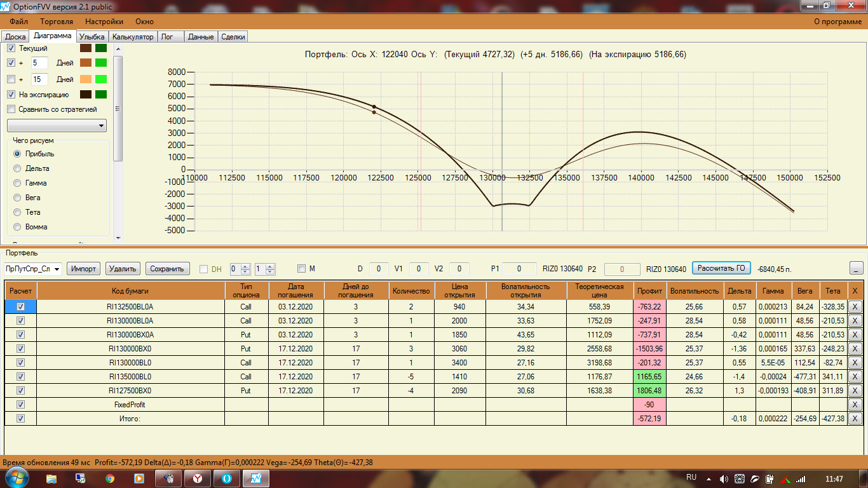Open the media player taskbar icon

point(139,478)
